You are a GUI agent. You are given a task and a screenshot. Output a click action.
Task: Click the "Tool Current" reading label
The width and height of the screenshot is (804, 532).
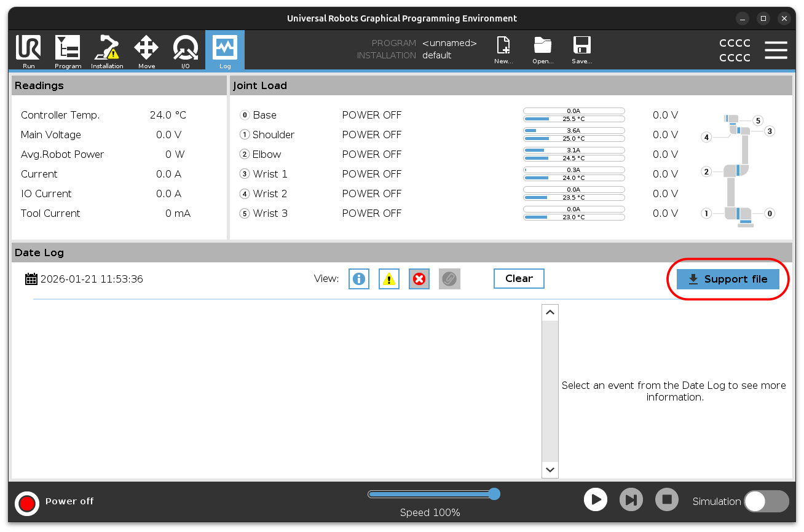(50, 213)
